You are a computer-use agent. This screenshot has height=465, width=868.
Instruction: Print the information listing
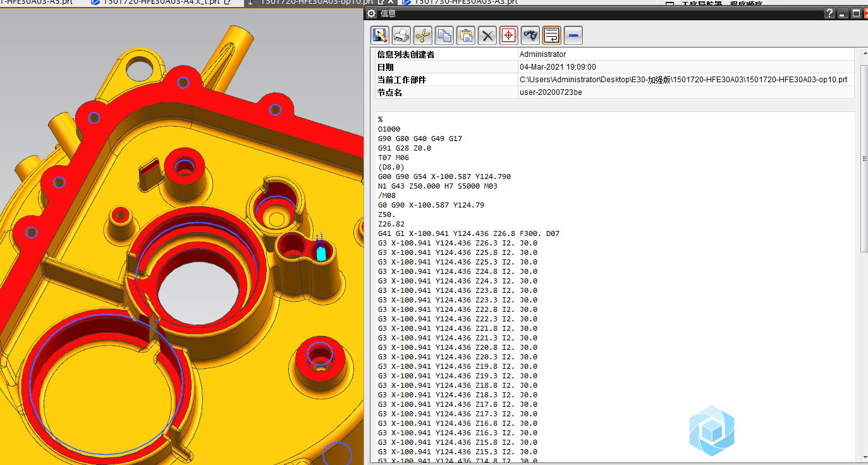pyautogui.click(x=401, y=35)
